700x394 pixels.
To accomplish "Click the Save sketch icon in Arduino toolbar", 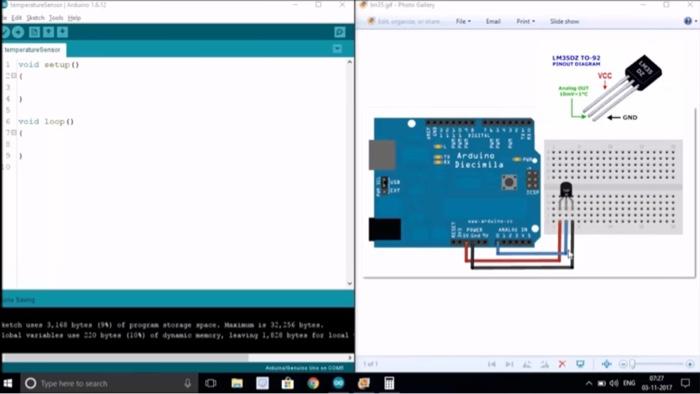I will click(62, 32).
